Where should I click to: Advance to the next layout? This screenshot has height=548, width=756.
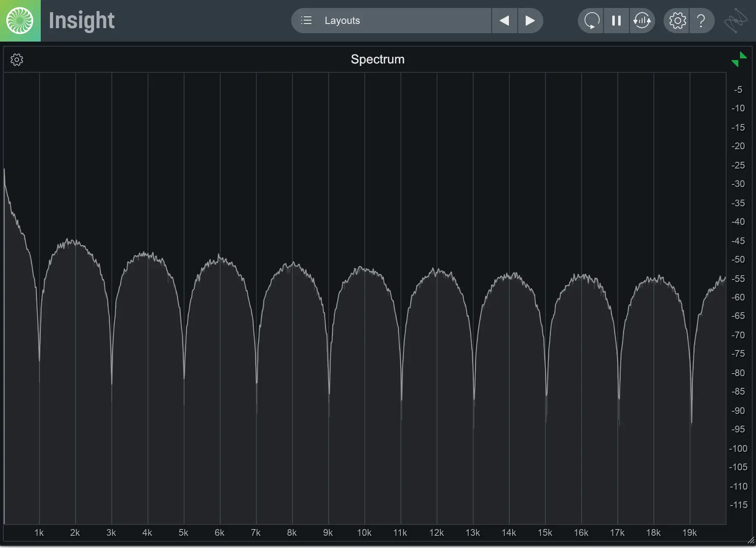[530, 21]
